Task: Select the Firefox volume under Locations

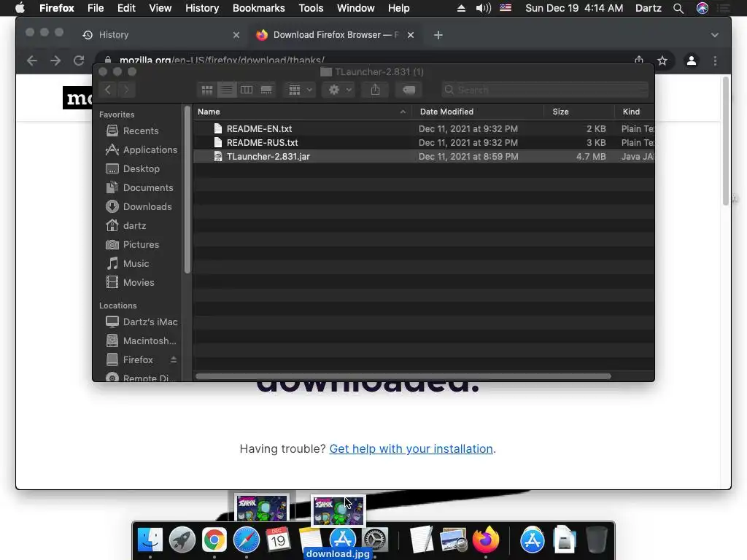Action: coord(129,359)
